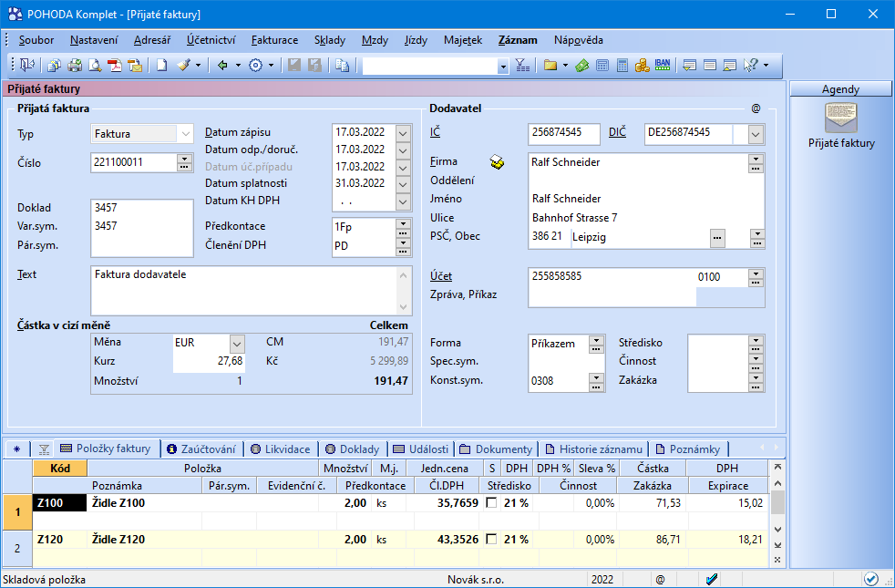Open the Typ Faktura dropdown

pyautogui.click(x=186, y=134)
